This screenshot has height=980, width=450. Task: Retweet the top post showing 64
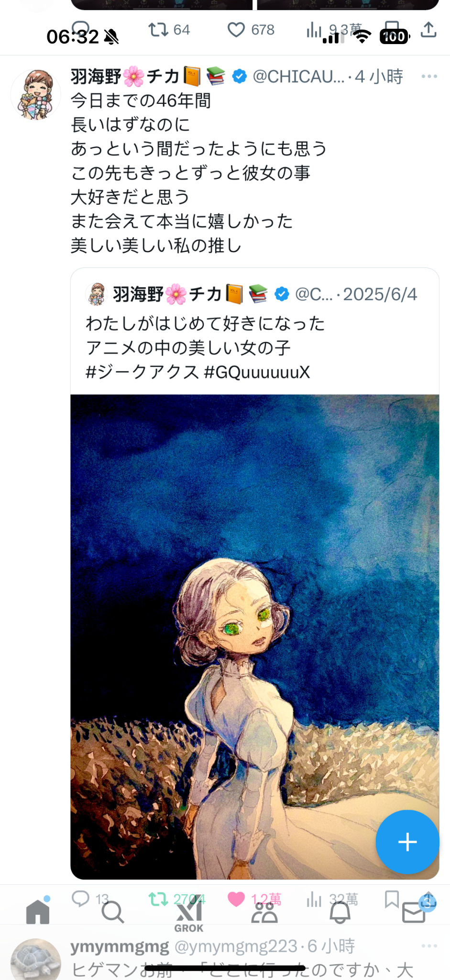point(158,30)
